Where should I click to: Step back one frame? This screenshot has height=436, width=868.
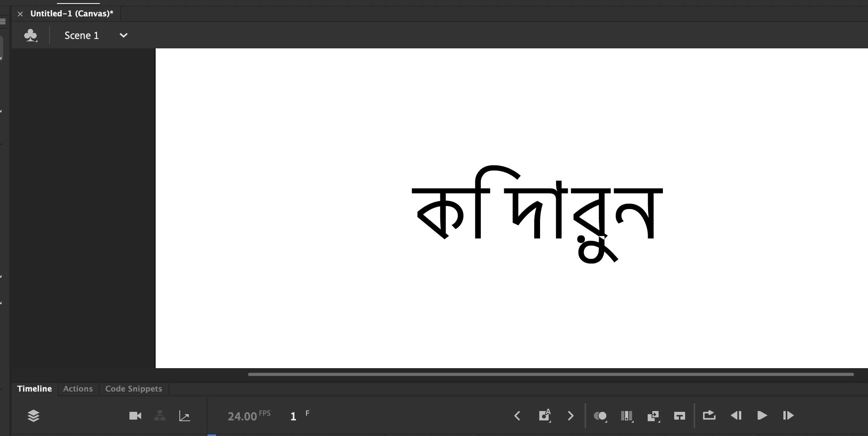point(737,415)
